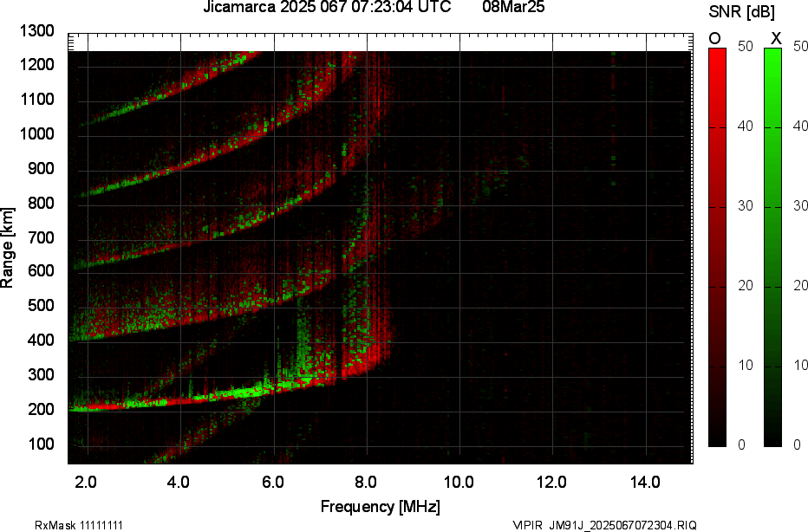Click the 8.0 frequency tick label
The height and width of the screenshot is (532, 808).
coord(365,482)
